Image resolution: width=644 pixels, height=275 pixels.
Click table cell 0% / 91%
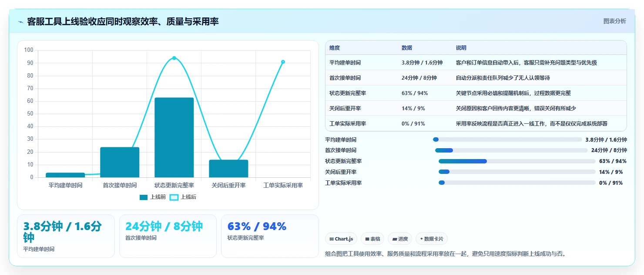[413, 124]
